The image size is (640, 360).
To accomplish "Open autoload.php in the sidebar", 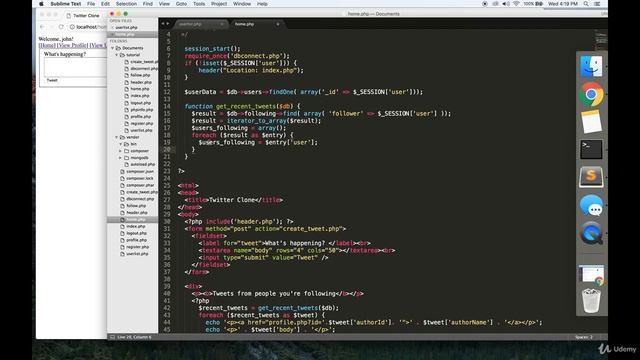I will point(142,164).
